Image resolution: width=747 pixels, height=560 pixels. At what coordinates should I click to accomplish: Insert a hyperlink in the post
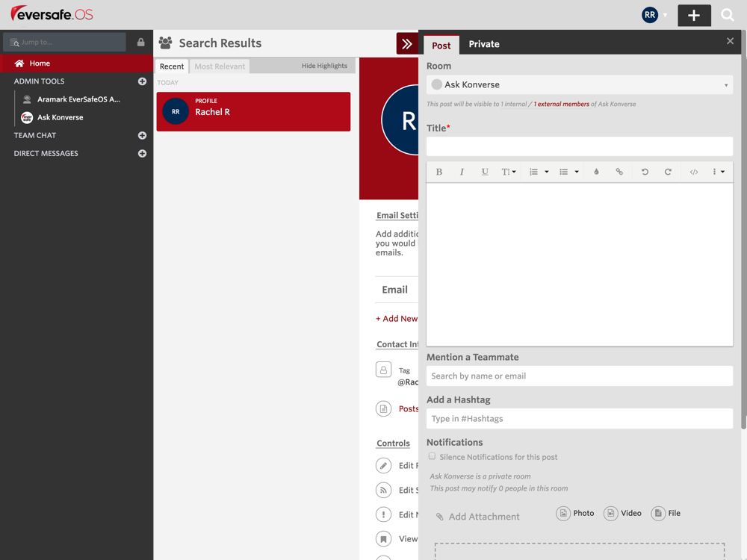click(x=619, y=172)
